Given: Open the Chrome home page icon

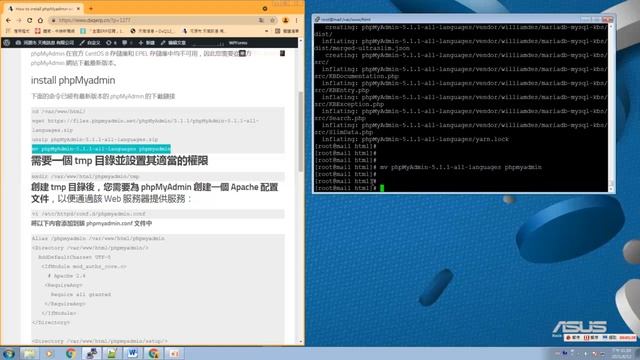Looking at the screenshot, I should (40, 20).
